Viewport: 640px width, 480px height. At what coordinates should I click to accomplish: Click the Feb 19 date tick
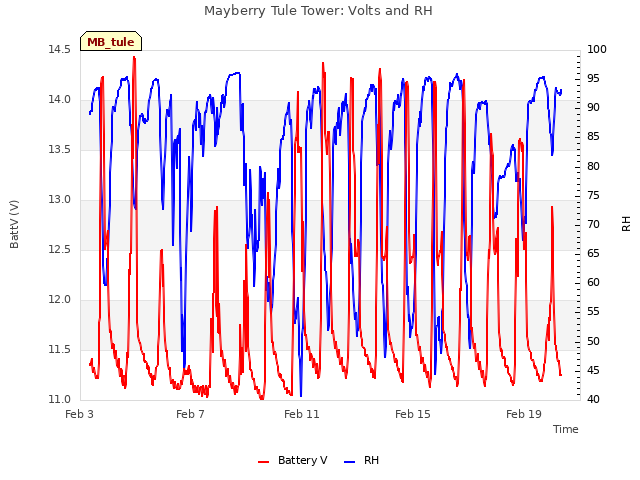click(x=524, y=414)
